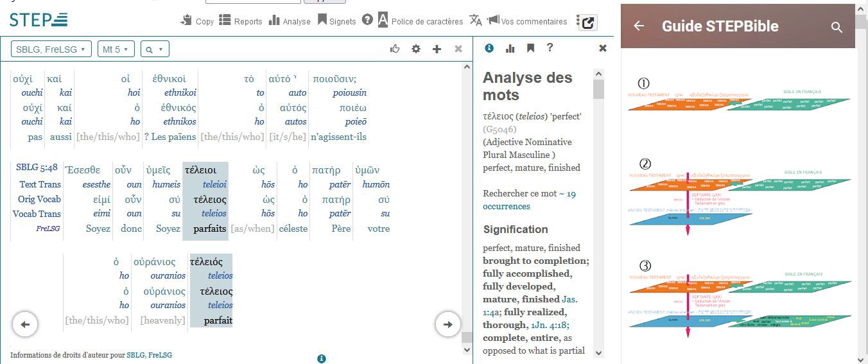Open the help question mark icon in top toolbar
The image size is (868, 364).
(367, 20)
